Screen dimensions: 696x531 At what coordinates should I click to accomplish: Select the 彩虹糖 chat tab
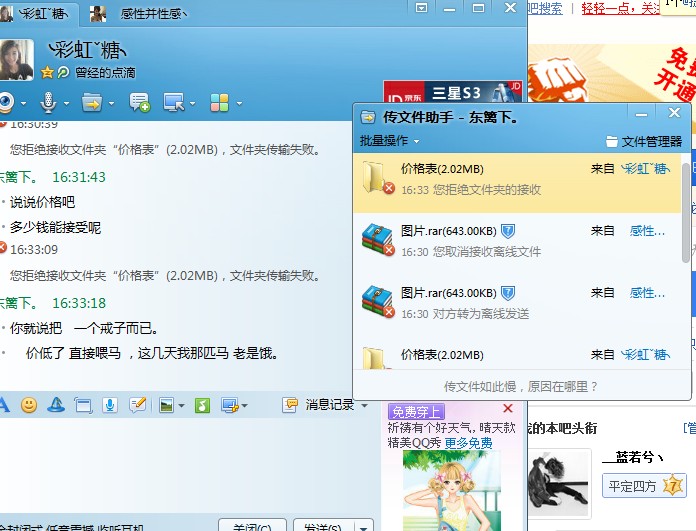tap(45, 13)
